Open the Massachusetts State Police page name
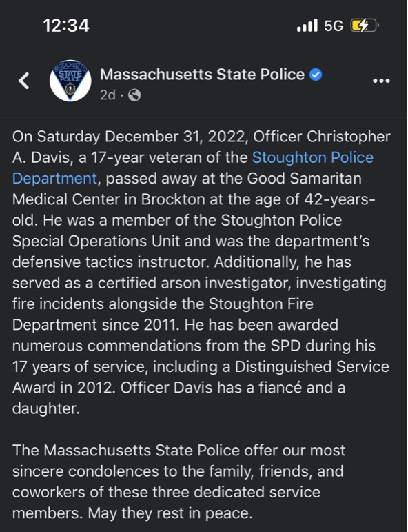 click(x=203, y=75)
